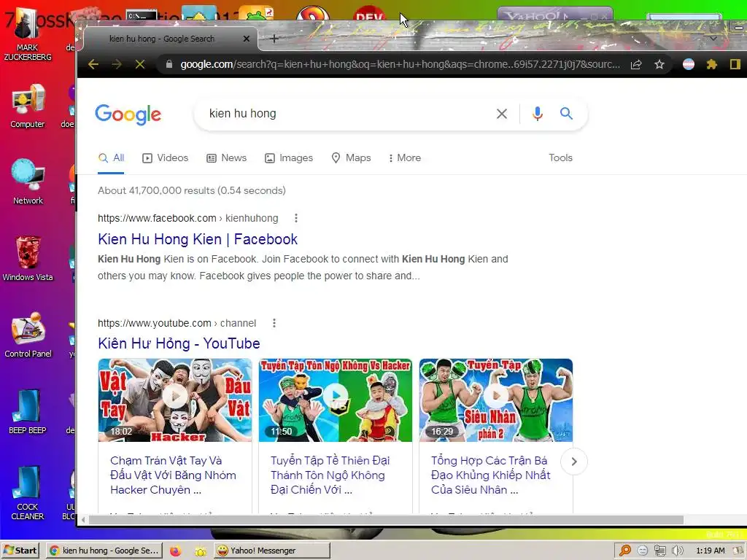Screen dimensions: 747x560
Task: Play the Vật Tay Hacker video thumbnail
Action: click(175, 400)
